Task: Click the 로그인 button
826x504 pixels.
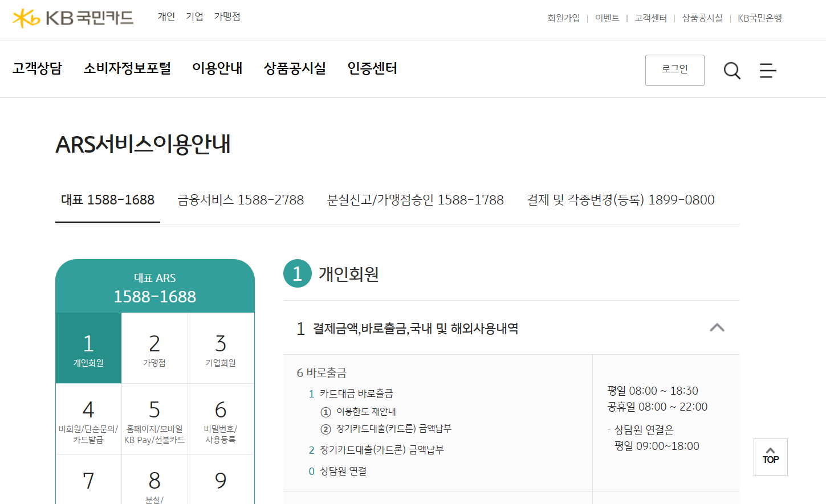Action: 674,70
